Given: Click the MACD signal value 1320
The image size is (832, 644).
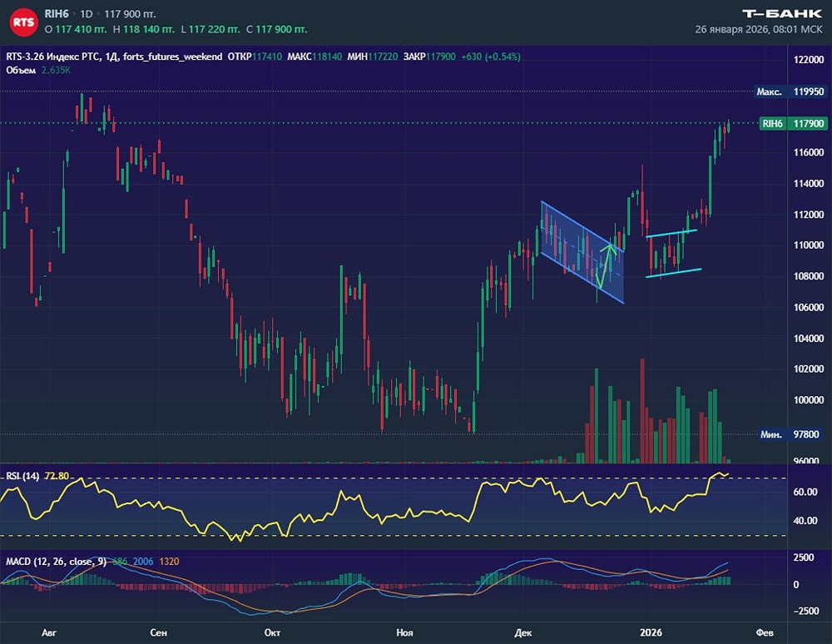Looking at the screenshot, I should pos(169,562).
